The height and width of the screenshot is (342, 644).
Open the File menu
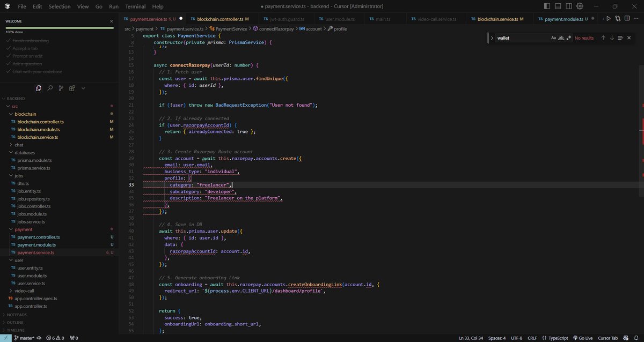tap(21, 6)
